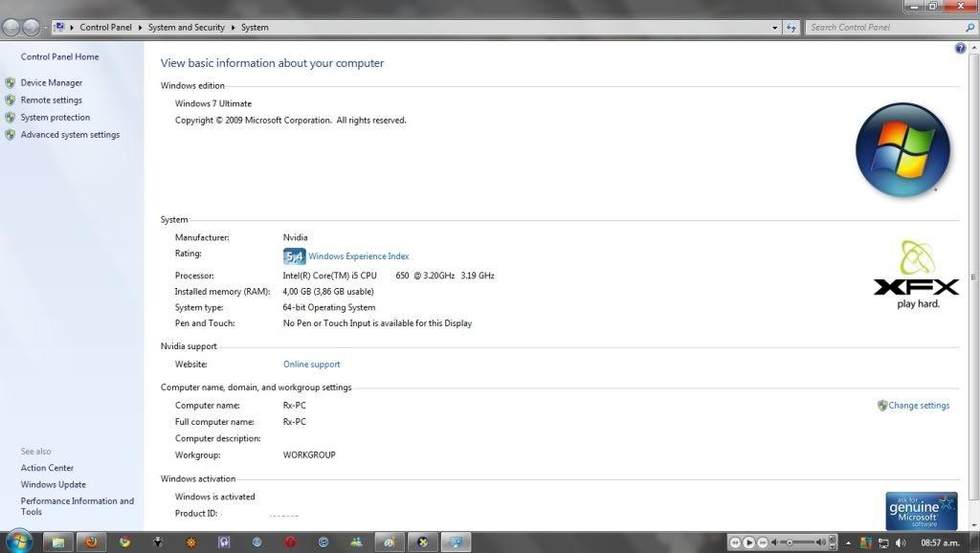Viewport: 980px width, 553px height.
Task: Select System in the breadcrumb path
Action: [255, 28]
